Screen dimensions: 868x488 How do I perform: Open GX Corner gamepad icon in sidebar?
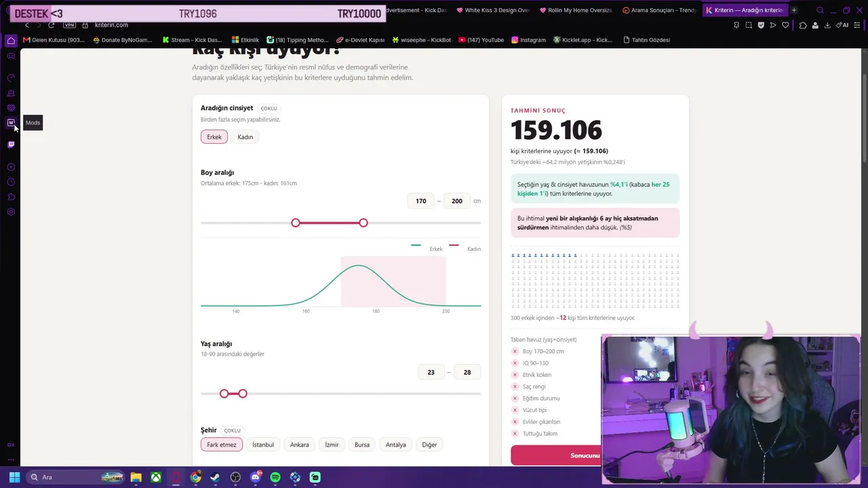11,56
